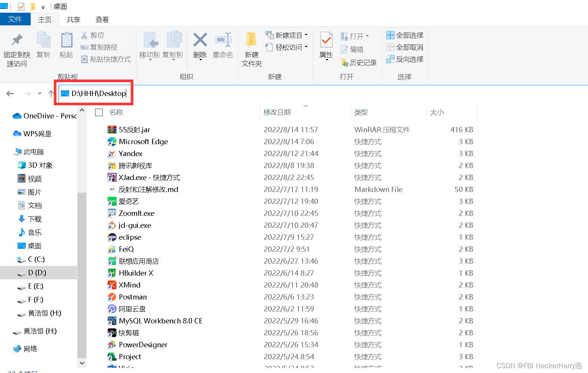Select the jd-gui.exe shortcut
Viewport: 588px width, 373px height.
point(129,225)
